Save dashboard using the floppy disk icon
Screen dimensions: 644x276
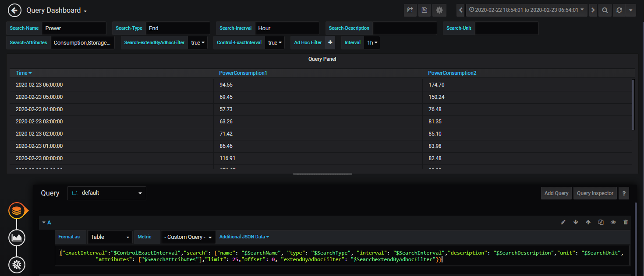(x=424, y=10)
